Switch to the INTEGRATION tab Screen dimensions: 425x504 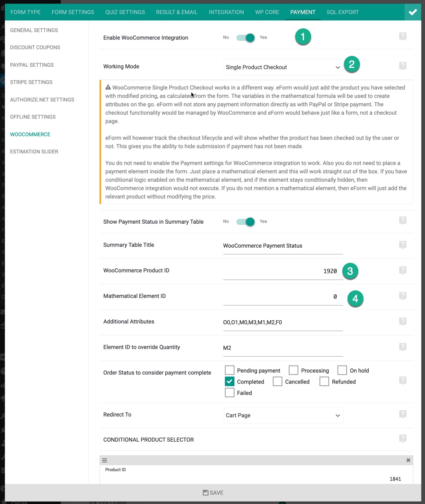tap(226, 12)
